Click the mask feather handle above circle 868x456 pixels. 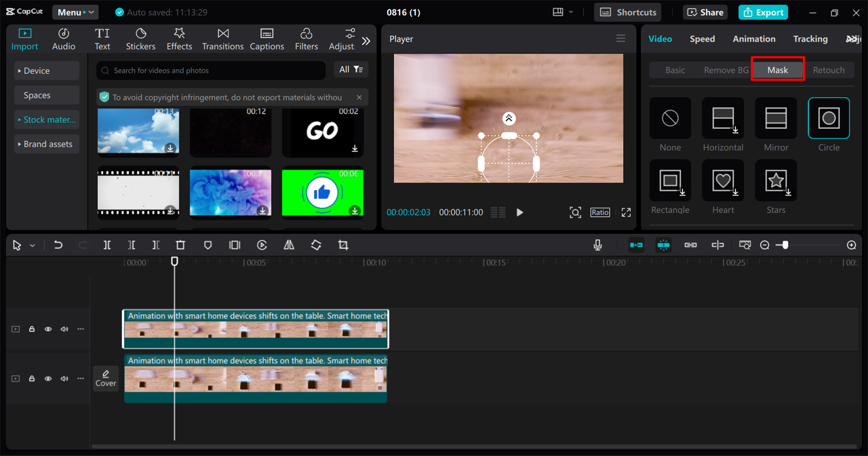(509, 118)
